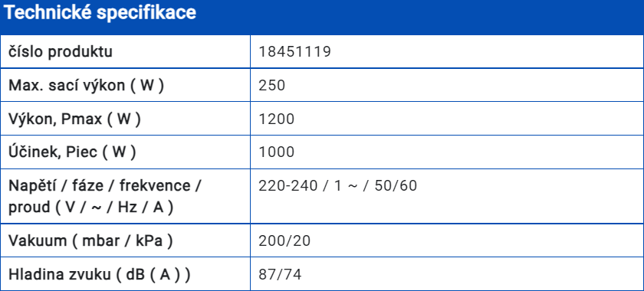Select the Max. sací výkon label
The width and height of the screenshot is (644, 291).
(86, 85)
